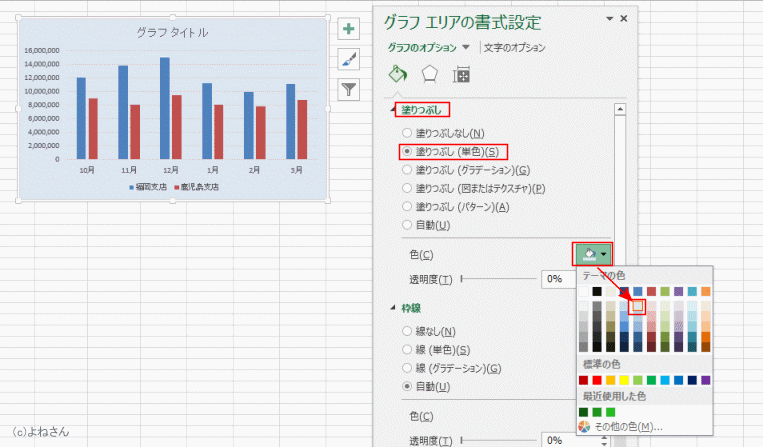Pick standard yellow color swatch
The image size is (763, 447).
[624, 380]
